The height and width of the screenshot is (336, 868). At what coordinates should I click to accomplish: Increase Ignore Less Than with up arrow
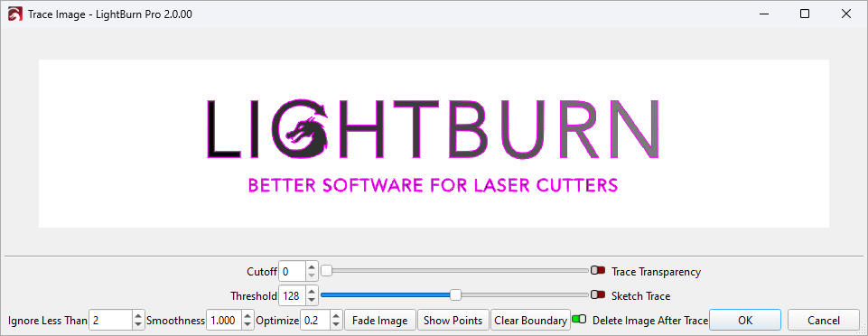(x=138, y=316)
